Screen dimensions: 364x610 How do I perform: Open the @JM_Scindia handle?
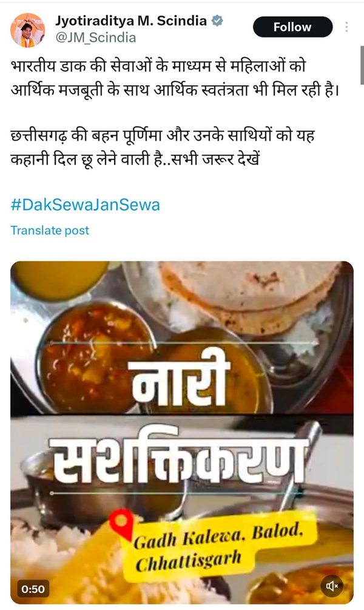[96, 38]
